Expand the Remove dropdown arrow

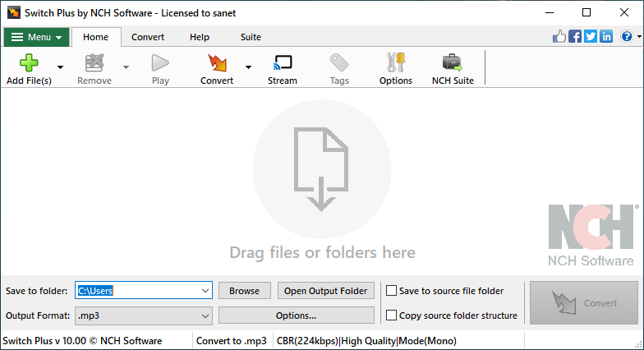(126, 67)
